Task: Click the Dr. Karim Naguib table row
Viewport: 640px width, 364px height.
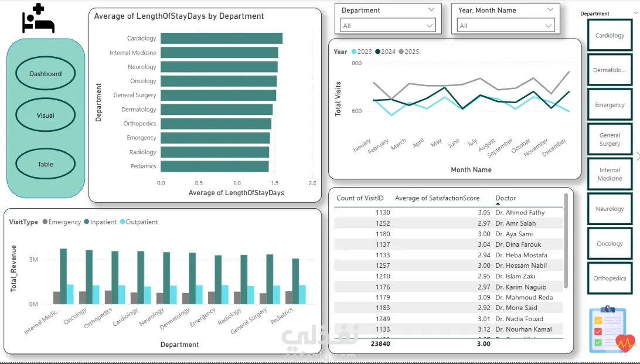Action: (x=448, y=287)
